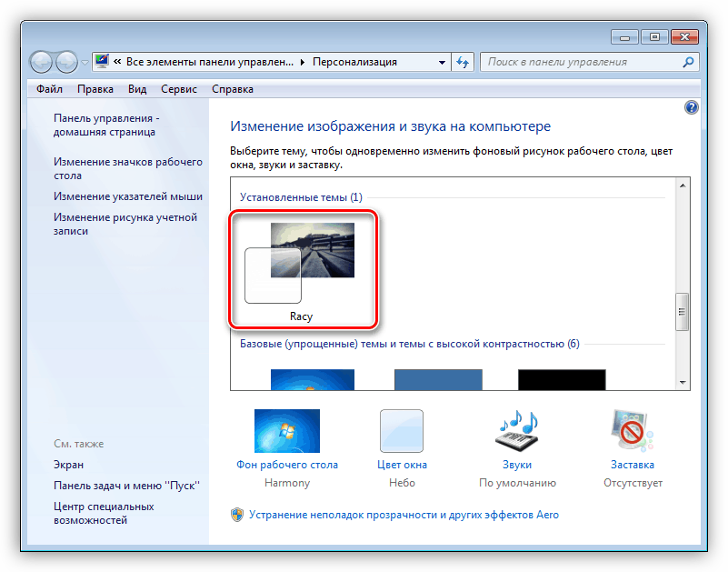Click the Небо color name text
Screen dimensions: 728x572
(x=402, y=483)
